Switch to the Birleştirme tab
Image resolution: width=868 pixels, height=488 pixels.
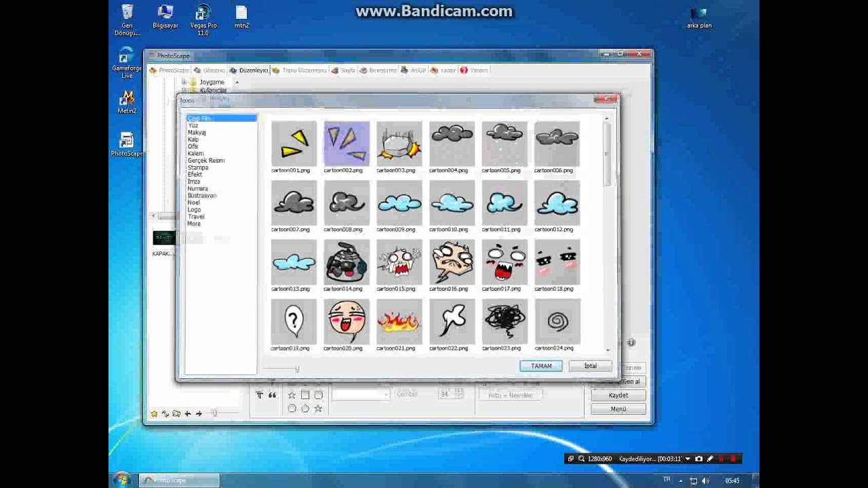[378, 70]
